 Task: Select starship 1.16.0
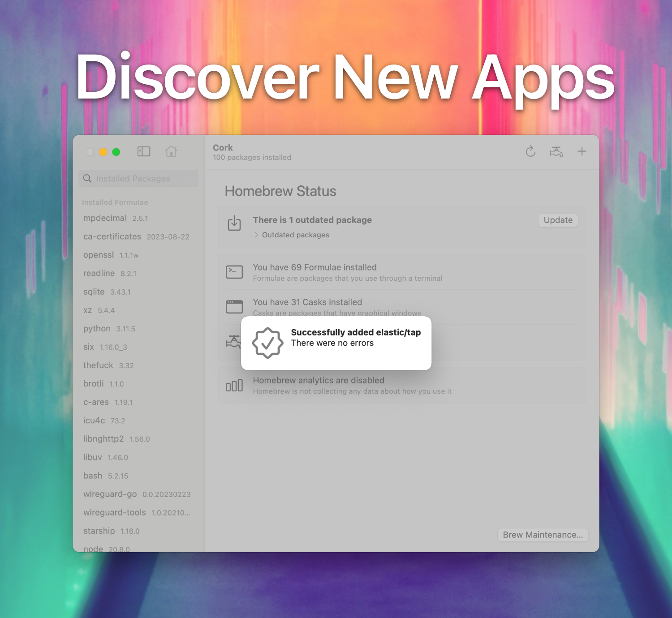(x=138, y=530)
